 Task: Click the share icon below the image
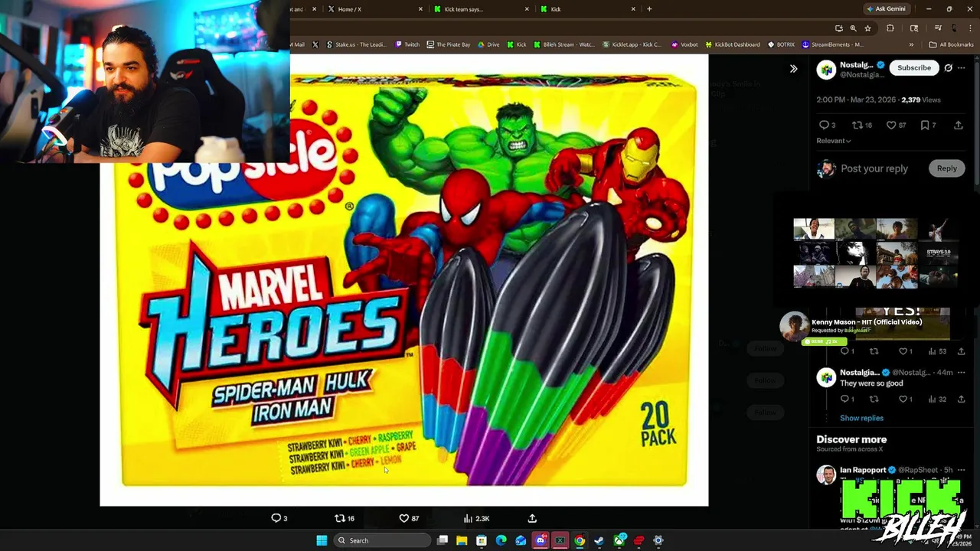tap(532, 518)
